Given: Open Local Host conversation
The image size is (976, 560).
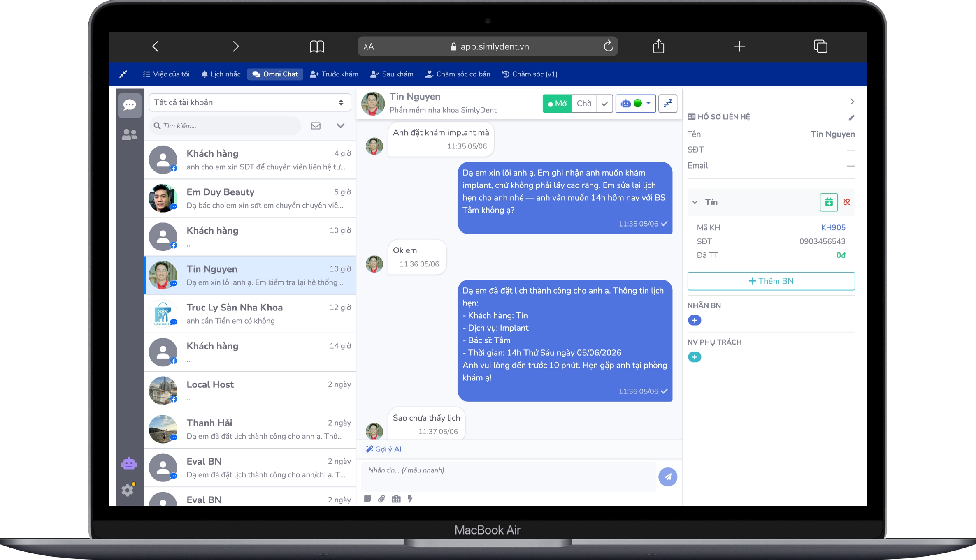Looking at the screenshot, I should 250,391.
